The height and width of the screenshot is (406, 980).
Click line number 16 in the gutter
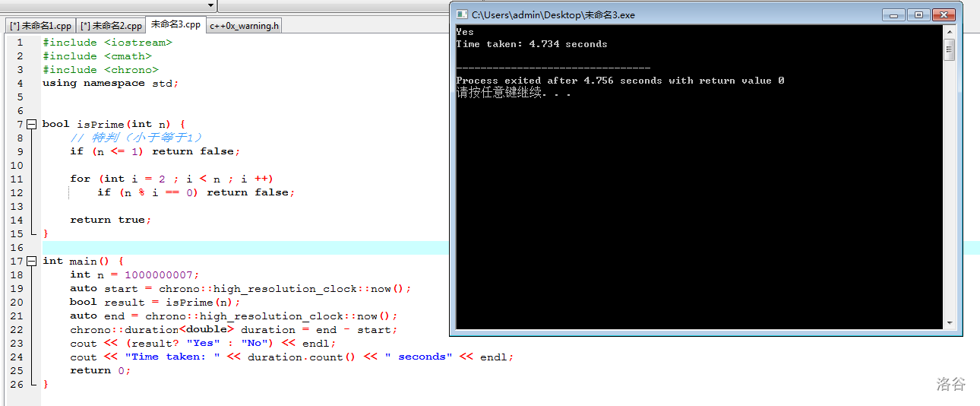17,247
